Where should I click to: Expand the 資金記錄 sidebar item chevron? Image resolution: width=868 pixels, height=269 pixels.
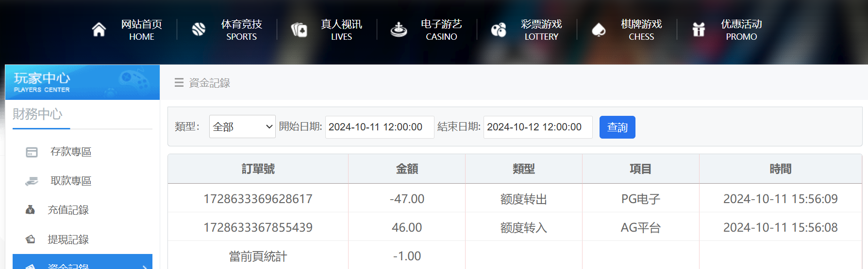click(145, 266)
